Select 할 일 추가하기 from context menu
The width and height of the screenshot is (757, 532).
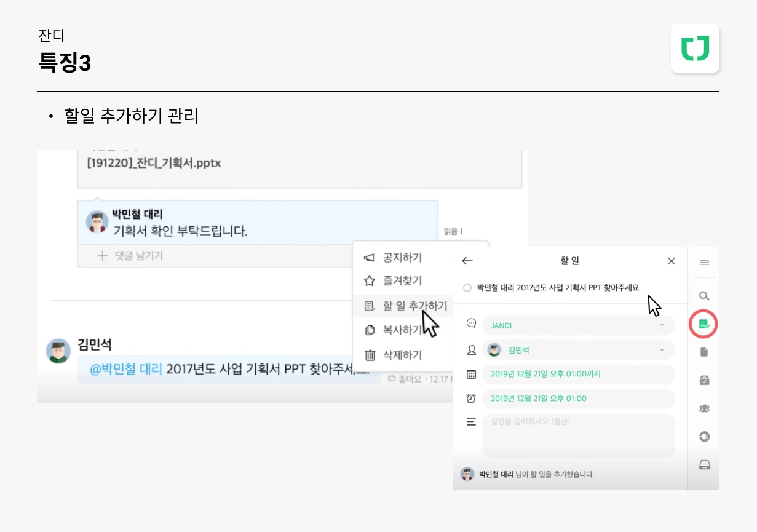[x=406, y=306]
